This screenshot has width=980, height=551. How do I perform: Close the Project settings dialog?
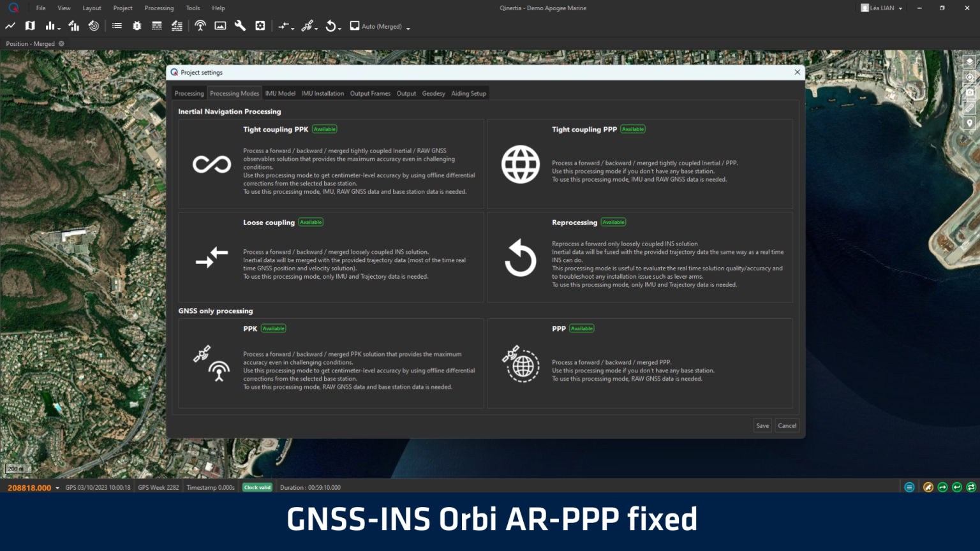coord(797,72)
